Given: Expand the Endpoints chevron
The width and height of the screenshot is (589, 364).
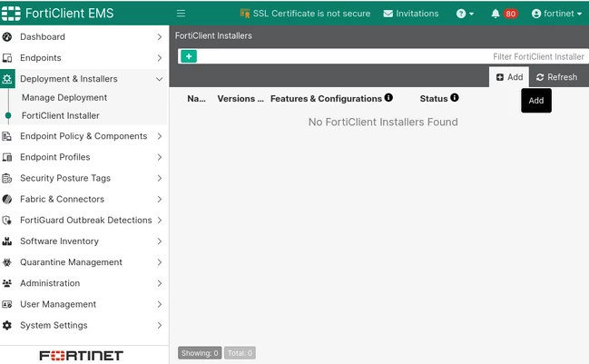Looking at the screenshot, I should [159, 58].
